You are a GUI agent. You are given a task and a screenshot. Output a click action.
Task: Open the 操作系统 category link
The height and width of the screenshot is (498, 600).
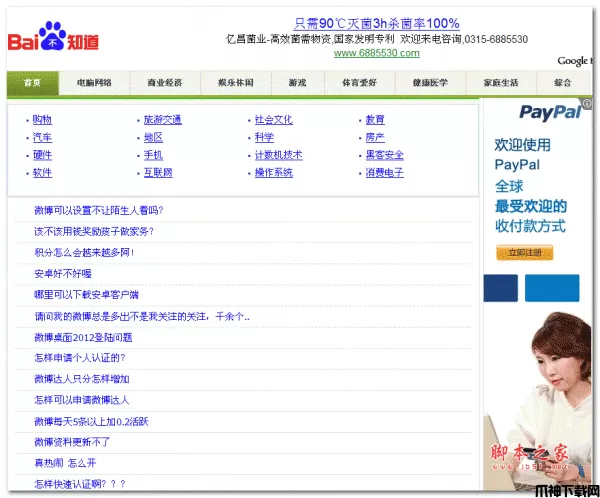[x=274, y=173]
